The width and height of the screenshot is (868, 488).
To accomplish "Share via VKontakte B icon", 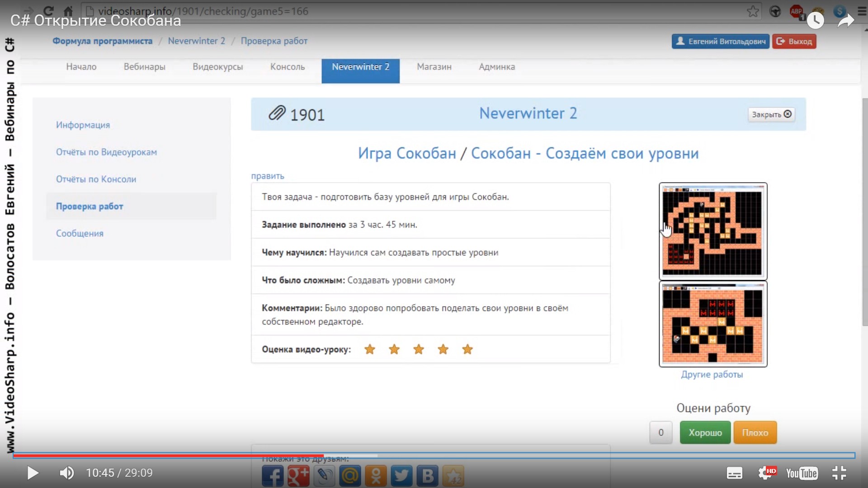I will [x=427, y=476].
